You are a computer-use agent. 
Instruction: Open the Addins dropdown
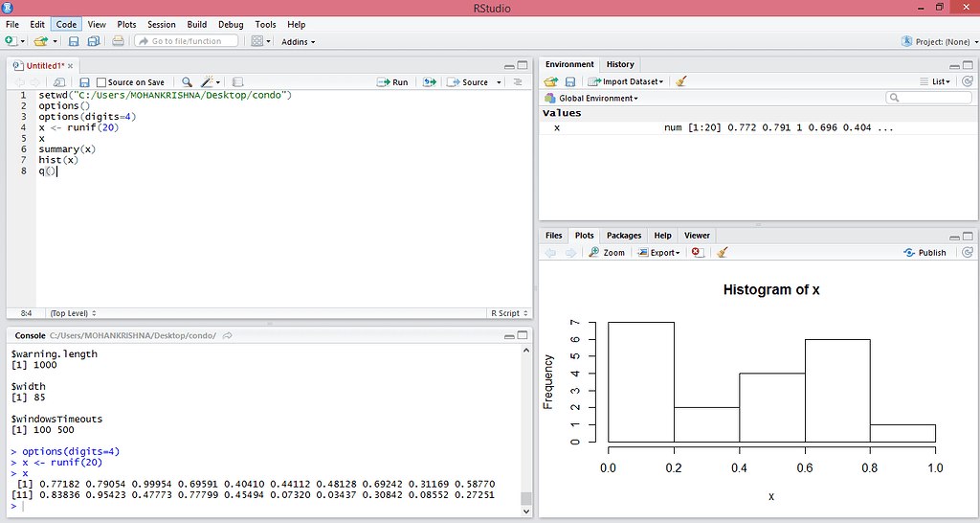coord(299,42)
